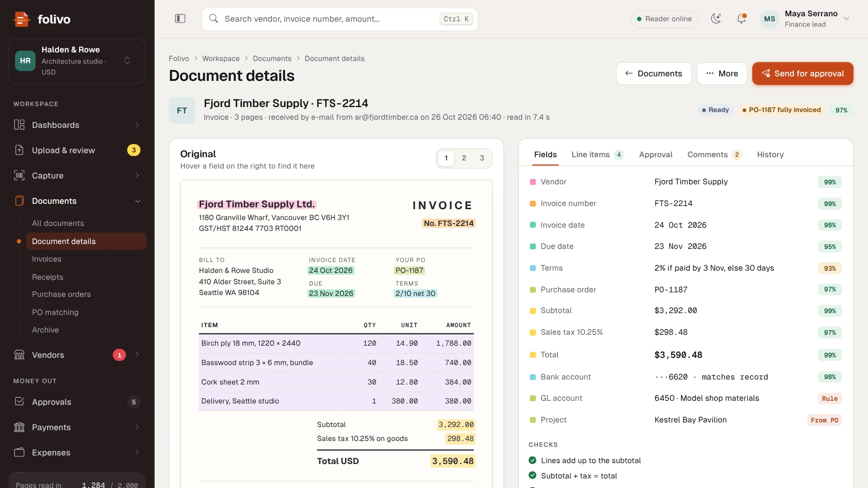
Task: Open the Capture scanner section
Action: [77, 175]
